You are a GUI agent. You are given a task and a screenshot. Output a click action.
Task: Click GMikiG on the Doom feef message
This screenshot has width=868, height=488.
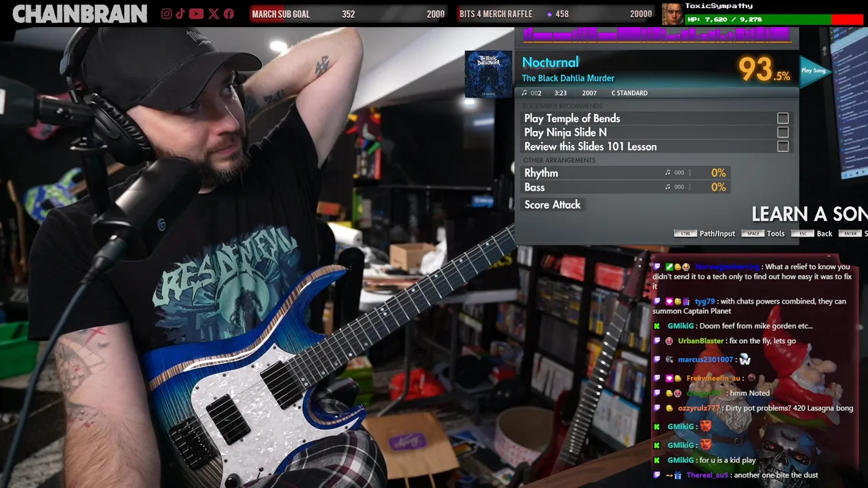pos(681,326)
